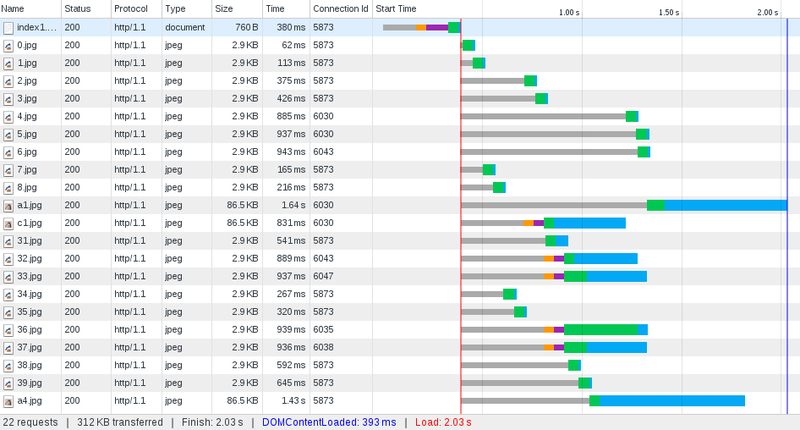
Task: Click the document icon for index1 row
Action: (x=8, y=28)
